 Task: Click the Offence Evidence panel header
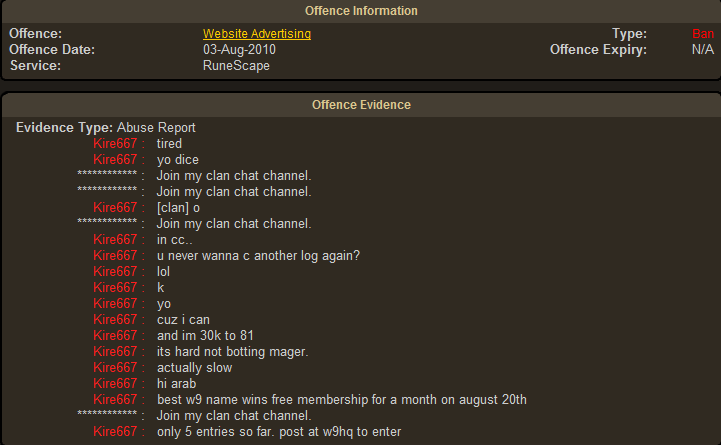tap(360, 105)
